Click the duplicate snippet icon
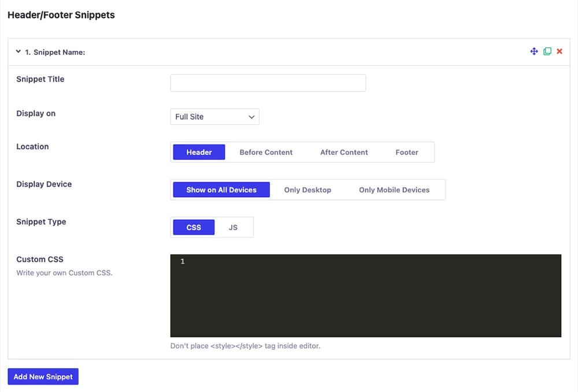 pyautogui.click(x=547, y=51)
